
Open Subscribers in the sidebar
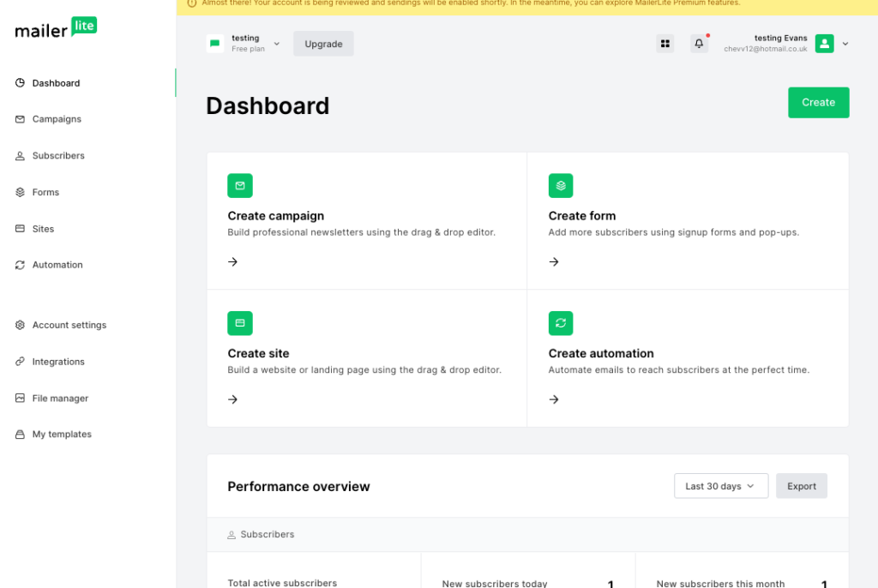pos(58,156)
